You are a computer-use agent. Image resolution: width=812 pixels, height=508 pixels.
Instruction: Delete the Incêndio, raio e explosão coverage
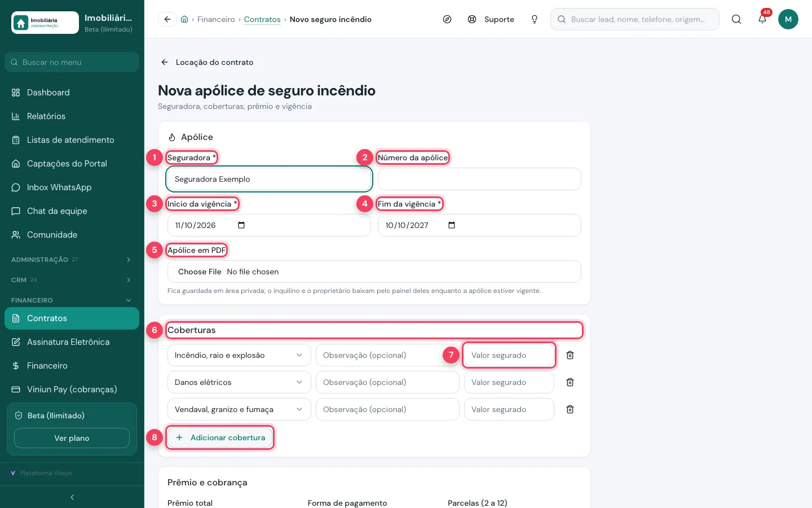pos(570,355)
